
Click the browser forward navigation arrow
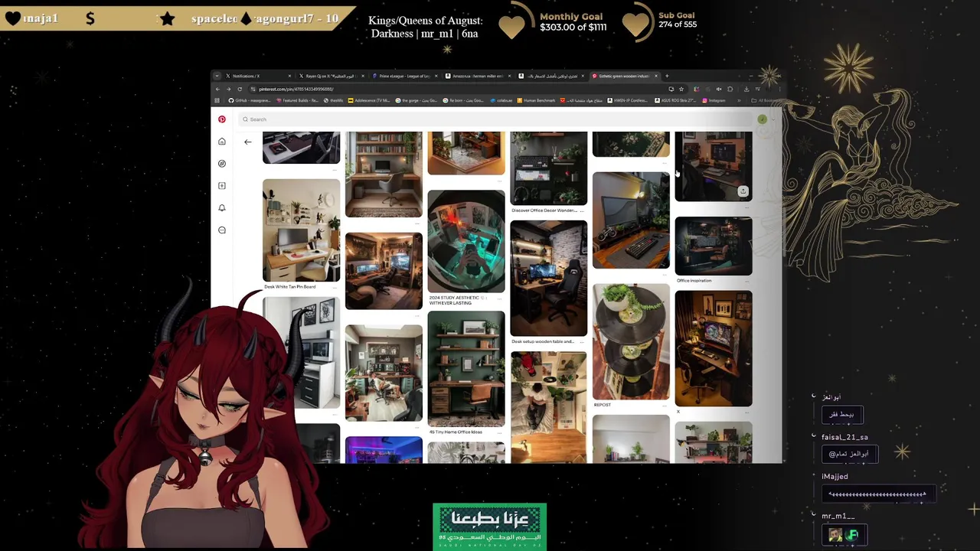click(228, 89)
